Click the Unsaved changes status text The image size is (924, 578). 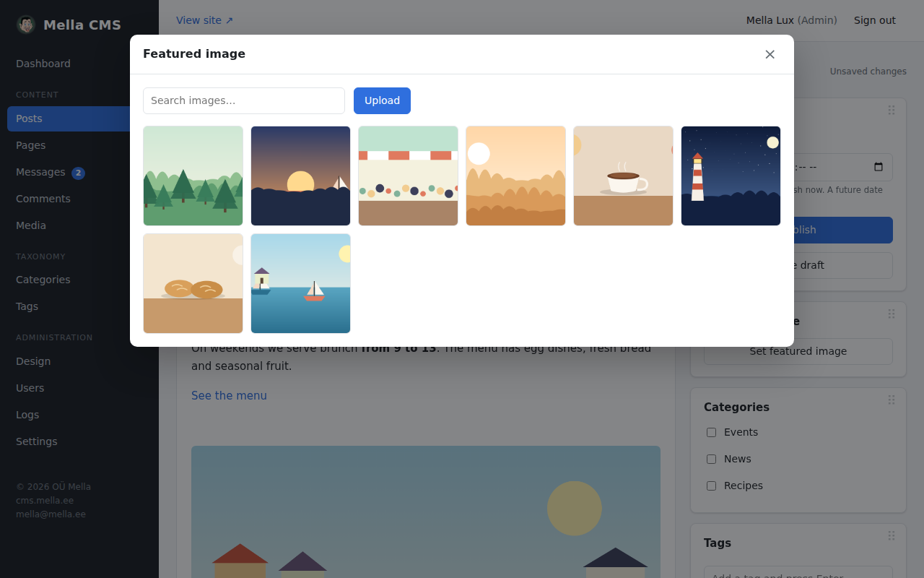point(868,72)
